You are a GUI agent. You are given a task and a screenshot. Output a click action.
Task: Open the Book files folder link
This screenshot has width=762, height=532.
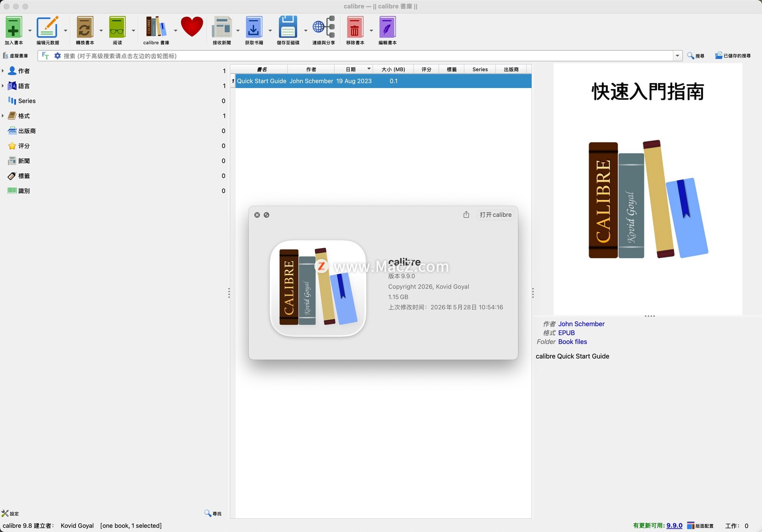tap(572, 342)
